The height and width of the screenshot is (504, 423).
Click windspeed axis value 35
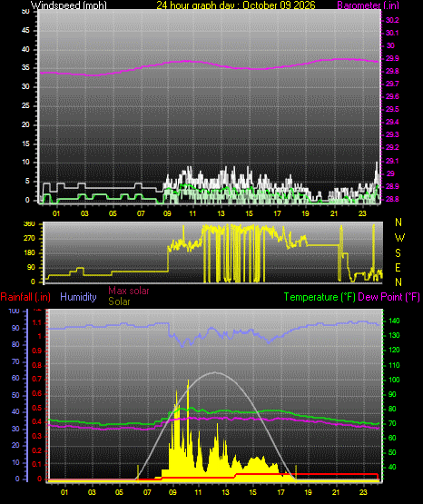tap(25, 68)
